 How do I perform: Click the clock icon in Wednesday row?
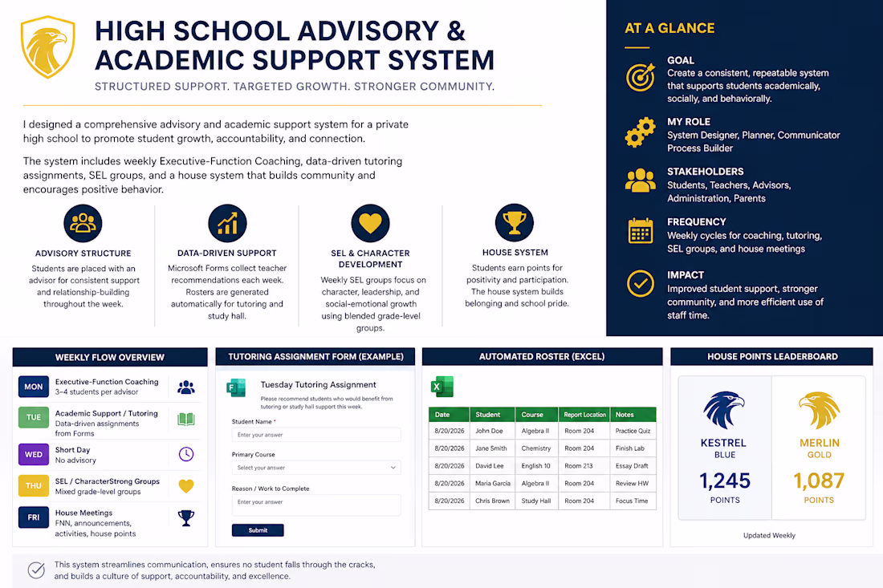(x=186, y=454)
